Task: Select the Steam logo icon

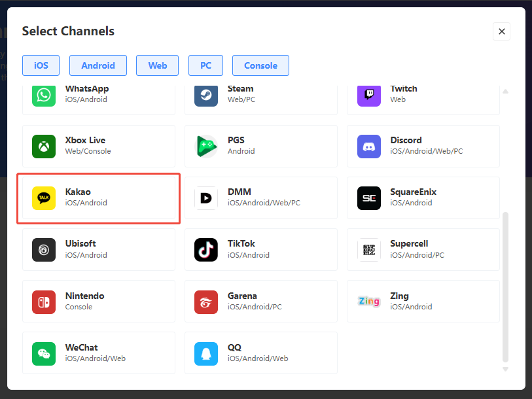Action: (206, 95)
